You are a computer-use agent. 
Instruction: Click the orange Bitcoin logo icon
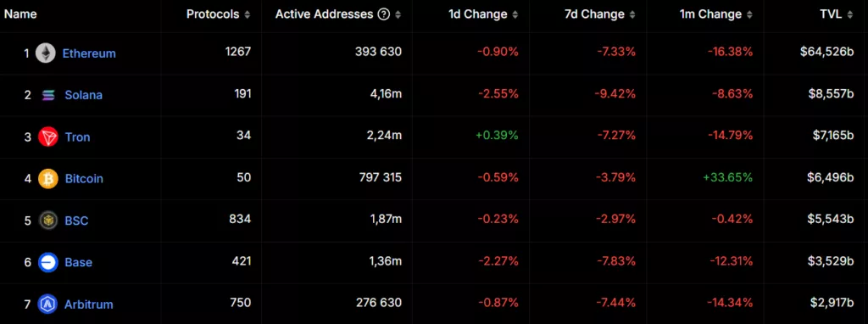(48, 179)
